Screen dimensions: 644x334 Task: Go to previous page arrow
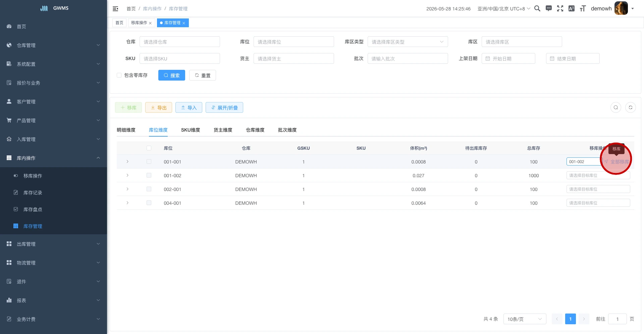pyautogui.click(x=557, y=319)
